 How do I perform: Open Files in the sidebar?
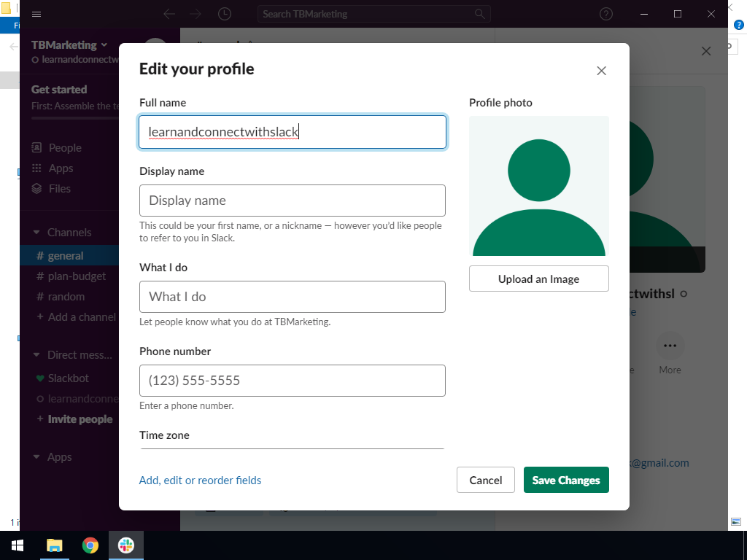[60, 189]
